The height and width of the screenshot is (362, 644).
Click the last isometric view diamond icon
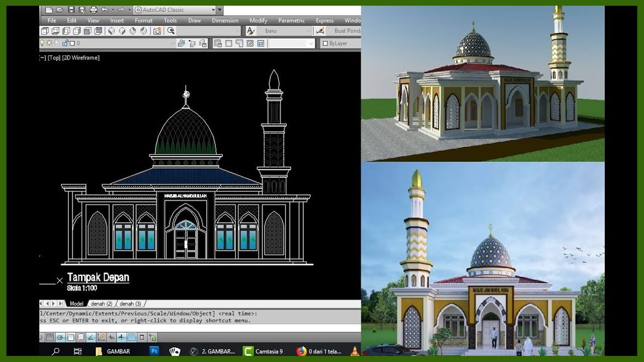click(143, 31)
